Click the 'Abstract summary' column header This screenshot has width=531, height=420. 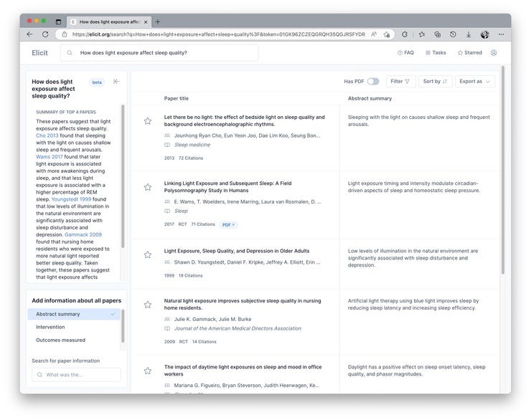point(370,98)
